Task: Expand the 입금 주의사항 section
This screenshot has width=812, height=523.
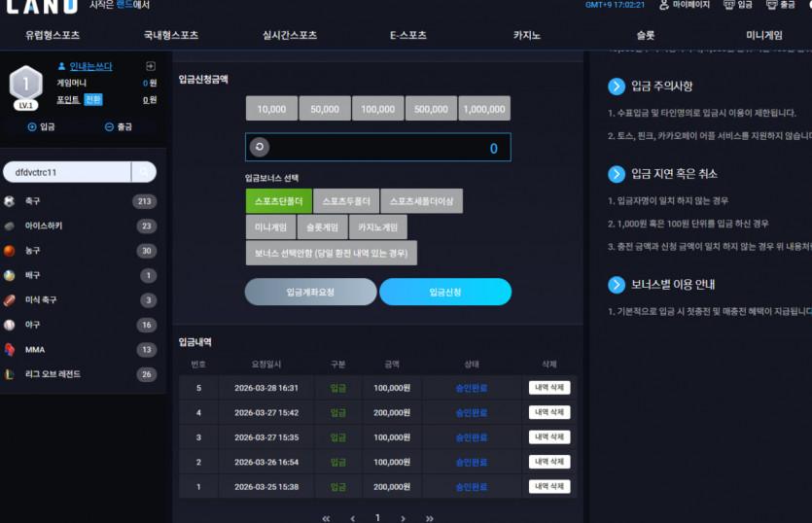Action: [617, 86]
